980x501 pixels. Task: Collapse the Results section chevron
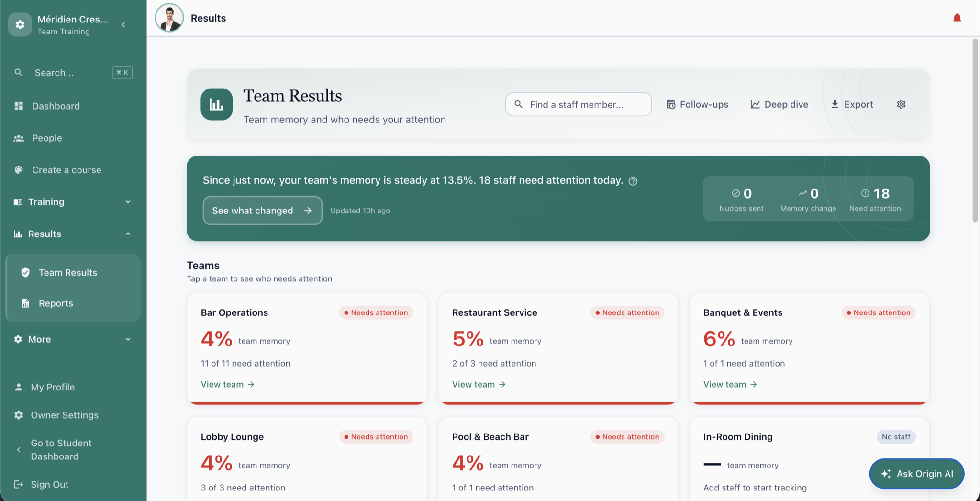coord(128,234)
